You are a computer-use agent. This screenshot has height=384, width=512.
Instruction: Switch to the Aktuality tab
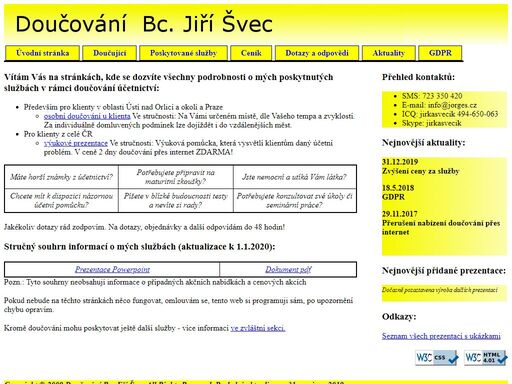tap(389, 53)
